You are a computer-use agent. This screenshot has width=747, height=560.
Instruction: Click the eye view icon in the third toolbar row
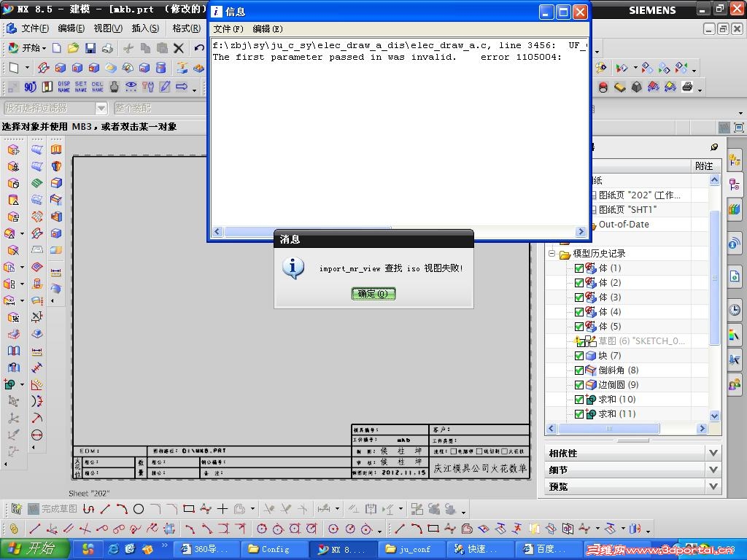pos(131,87)
